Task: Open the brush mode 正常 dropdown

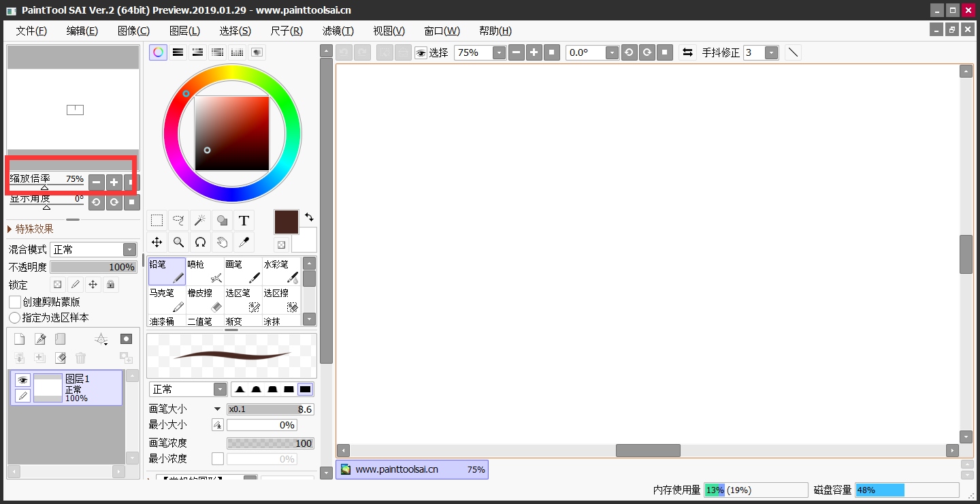Action: (220, 389)
